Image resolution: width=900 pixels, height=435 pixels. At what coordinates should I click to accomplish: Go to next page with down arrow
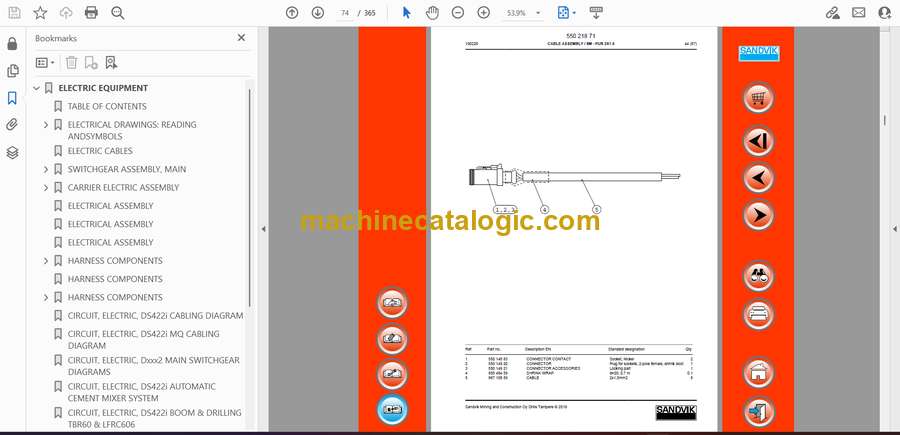[x=317, y=13]
